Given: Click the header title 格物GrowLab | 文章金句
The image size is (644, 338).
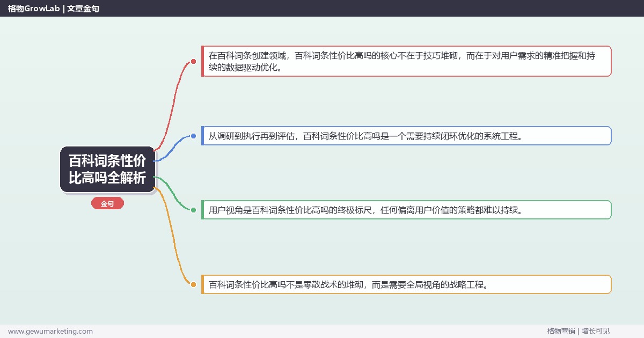Looking at the screenshot, I should tap(53, 9).
